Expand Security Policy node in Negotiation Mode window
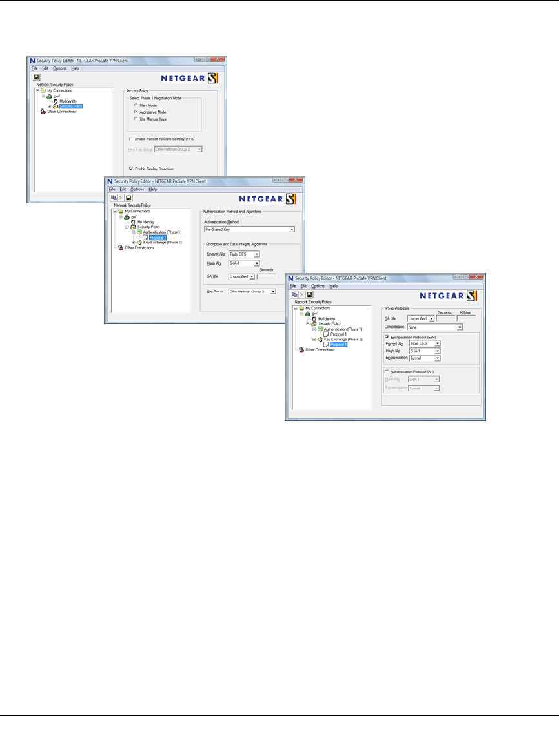The width and height of the screenshot is (559, 756). [x=50, y=106]
